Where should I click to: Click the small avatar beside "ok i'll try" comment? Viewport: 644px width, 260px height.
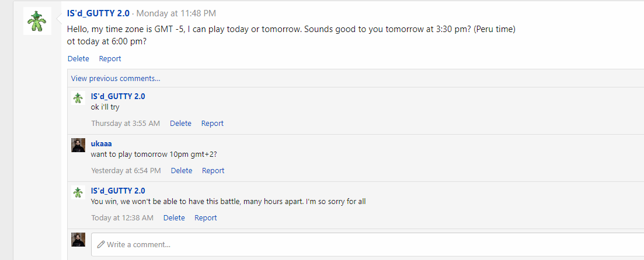(x=78, y=98)
